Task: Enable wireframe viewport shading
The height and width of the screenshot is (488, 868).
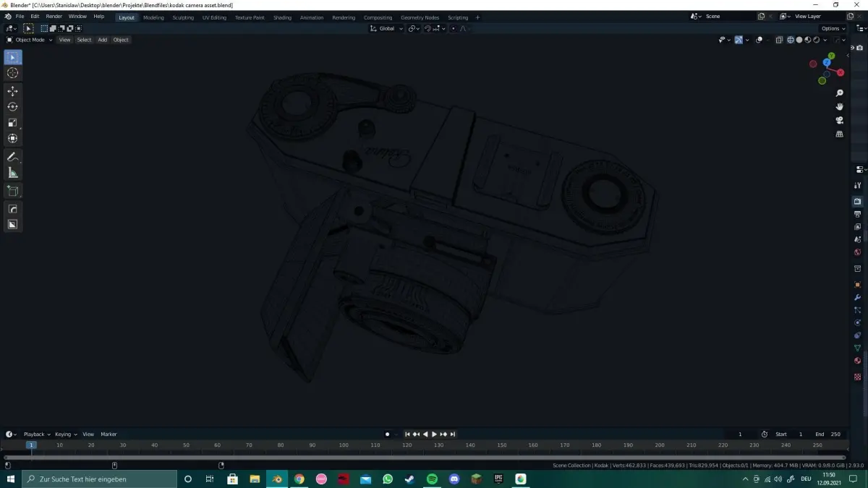Action: tap(791, 40)
